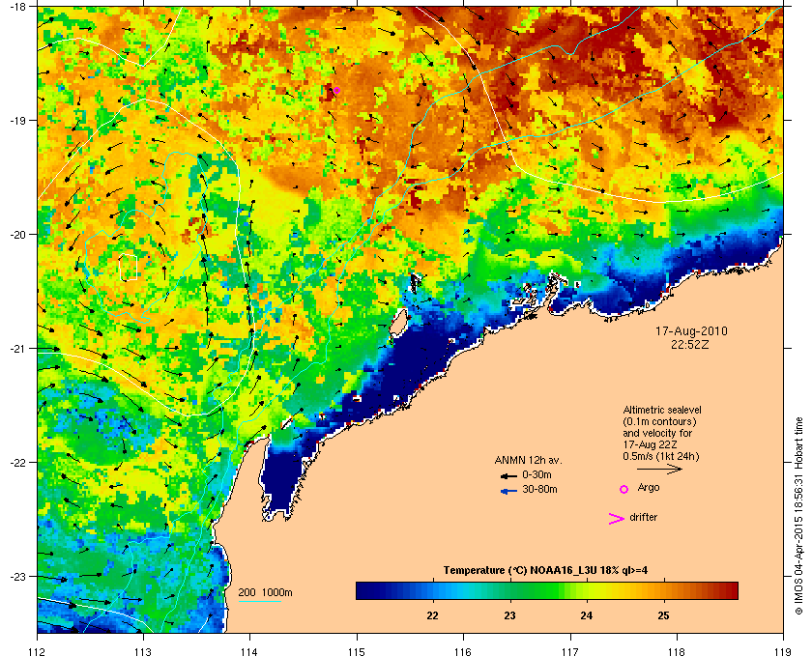Click the 30-80m legend label
The image size is (812, 657).
tap(539, 489)
